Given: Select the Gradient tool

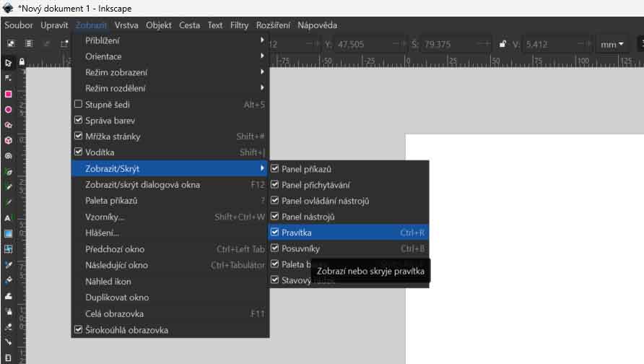Looking at the screenshot, I should click(x=9, y=233).
